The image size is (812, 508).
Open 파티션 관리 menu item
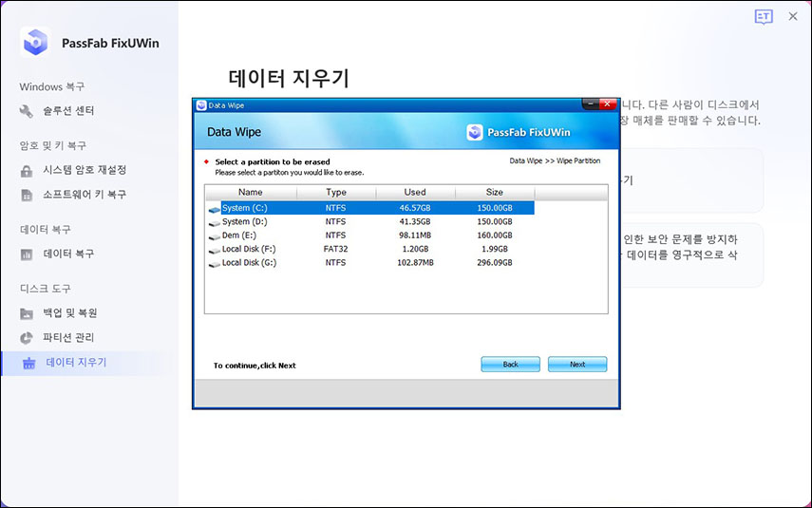pos(68,338)
